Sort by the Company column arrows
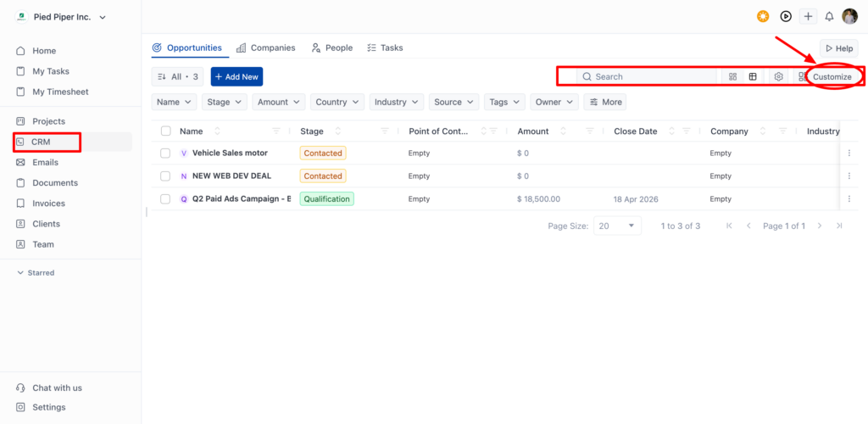This screenshot has width=868, height=424. [x=763, y=131]
